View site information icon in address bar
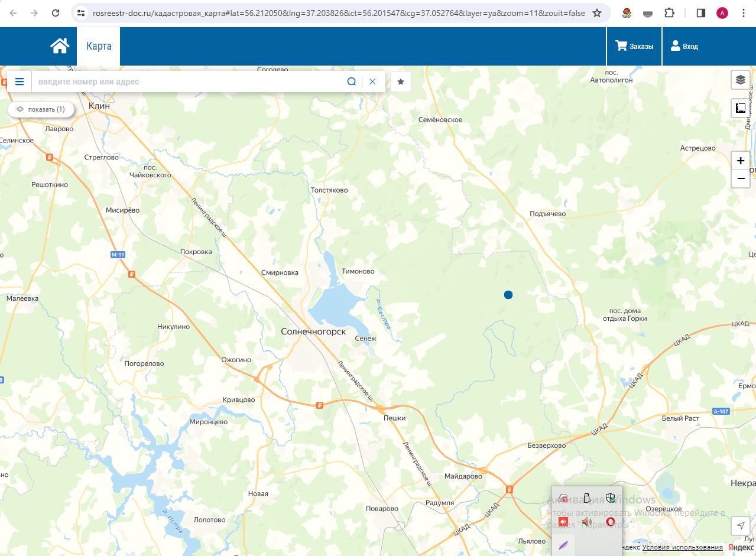 81,13
